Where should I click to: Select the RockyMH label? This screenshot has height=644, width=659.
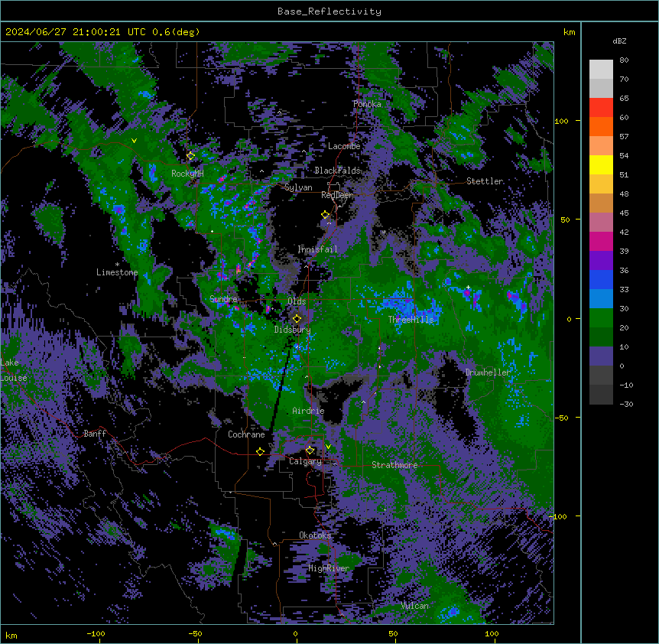(x=187, y=174)
